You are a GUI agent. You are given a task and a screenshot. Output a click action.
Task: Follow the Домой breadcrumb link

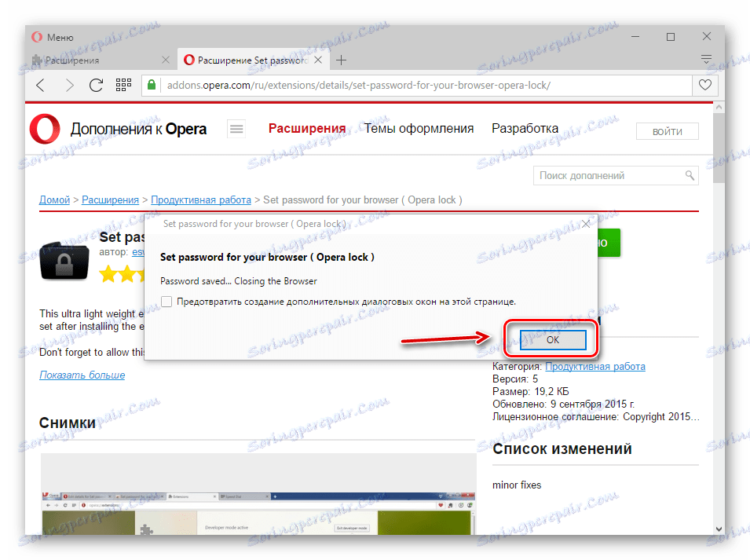54,200
